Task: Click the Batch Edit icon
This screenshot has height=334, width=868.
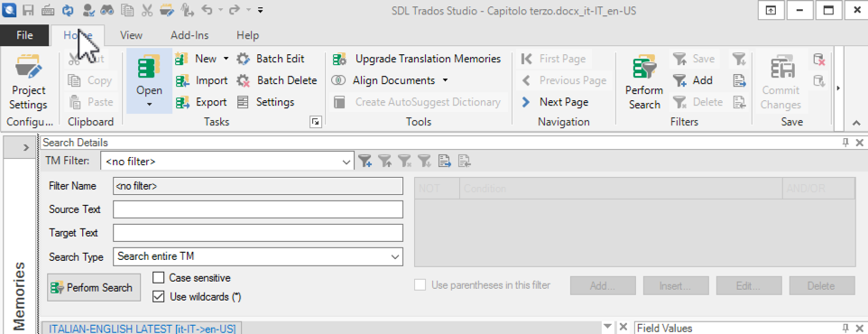Action: click(244, 59)
